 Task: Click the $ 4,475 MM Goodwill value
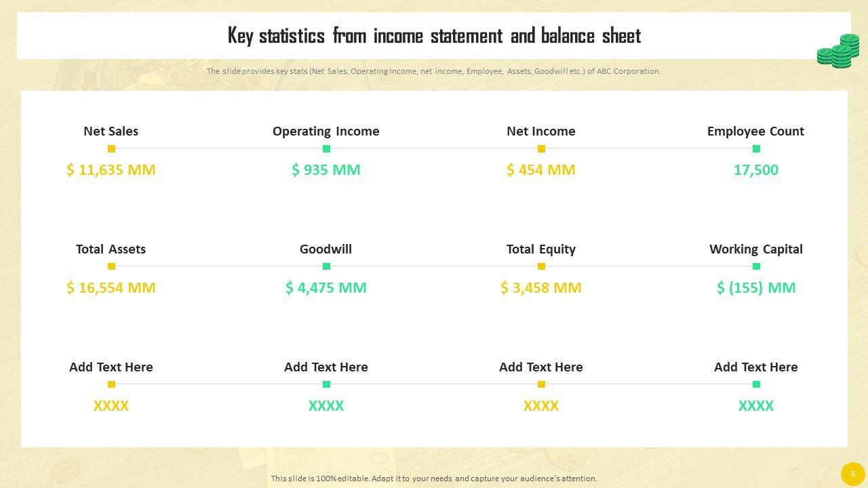(326, 287)
